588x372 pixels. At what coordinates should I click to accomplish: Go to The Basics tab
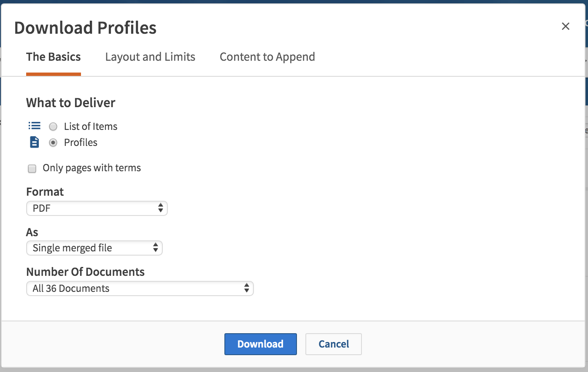54,57
